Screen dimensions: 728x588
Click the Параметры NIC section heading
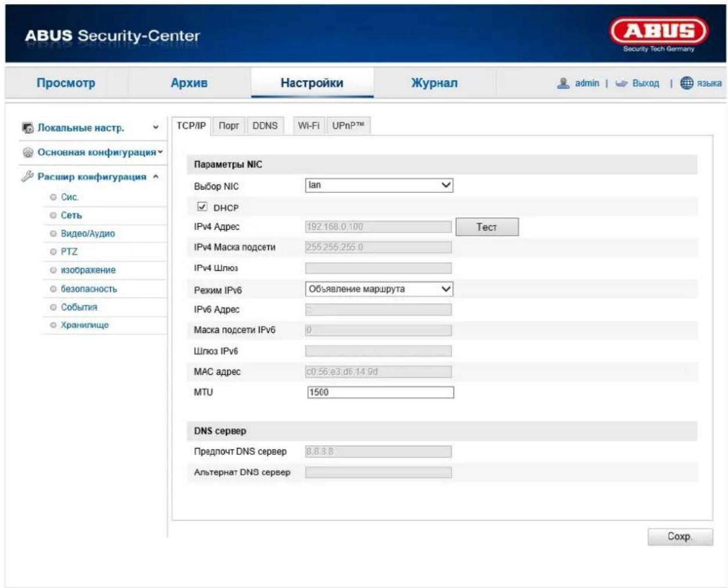(x=228, y=164)
